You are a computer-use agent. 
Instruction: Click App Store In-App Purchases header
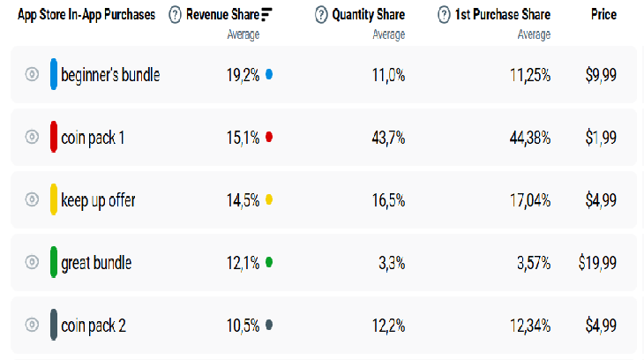point(86,15)
